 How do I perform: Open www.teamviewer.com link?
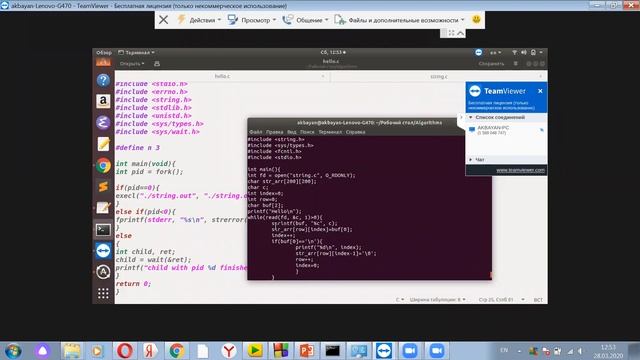tap(520, 170)
